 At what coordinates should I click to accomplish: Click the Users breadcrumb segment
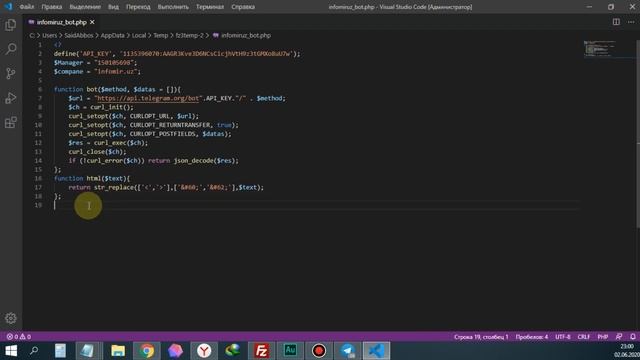(x=49, y=36)
